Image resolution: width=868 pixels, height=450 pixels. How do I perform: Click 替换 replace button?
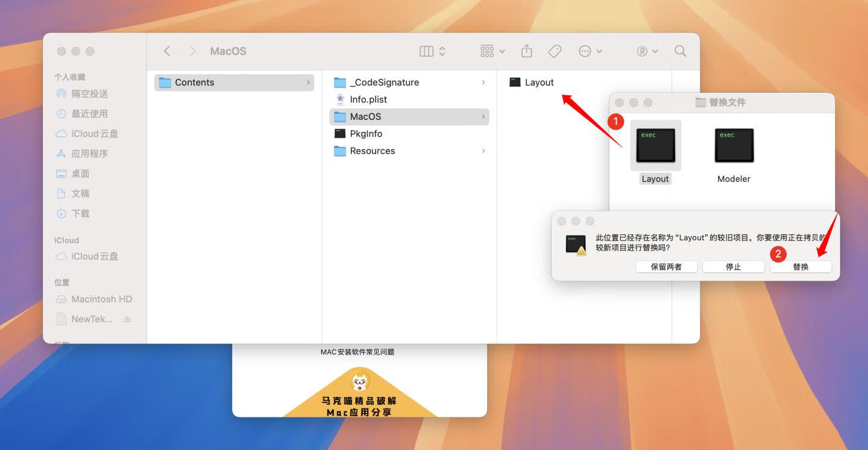[800, 267]
